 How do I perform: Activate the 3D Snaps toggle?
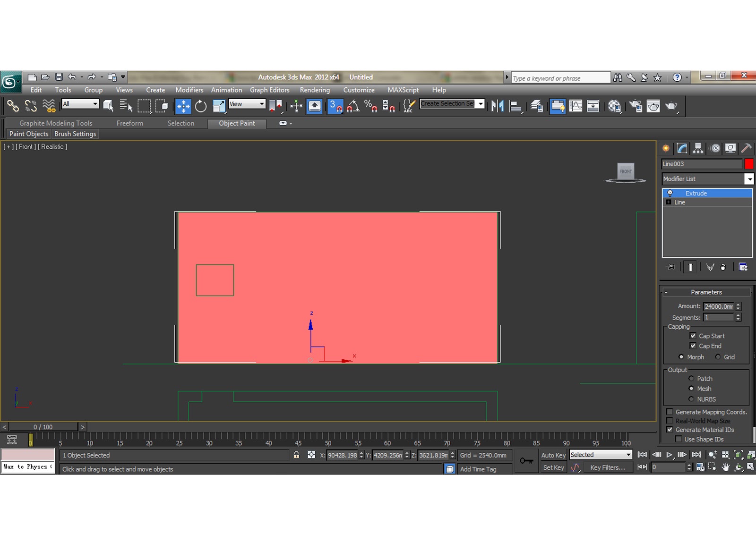335,106
